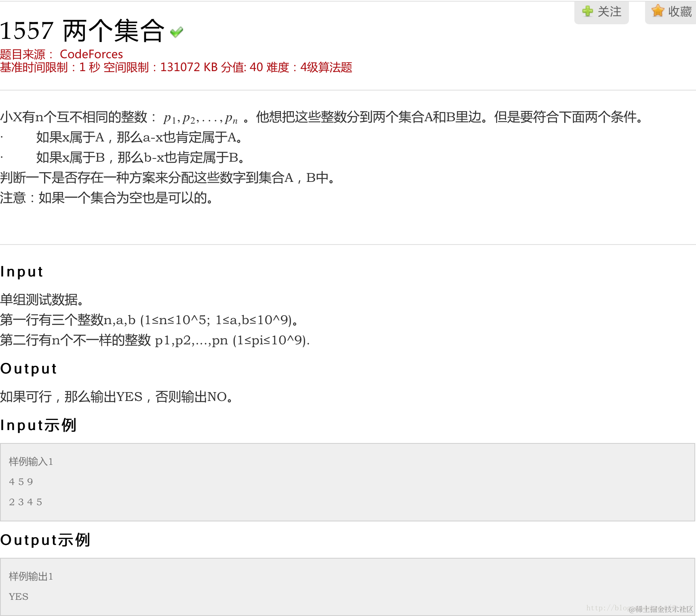Click the text 单组测试数据
Screen dimensions: 696x616
42,300
